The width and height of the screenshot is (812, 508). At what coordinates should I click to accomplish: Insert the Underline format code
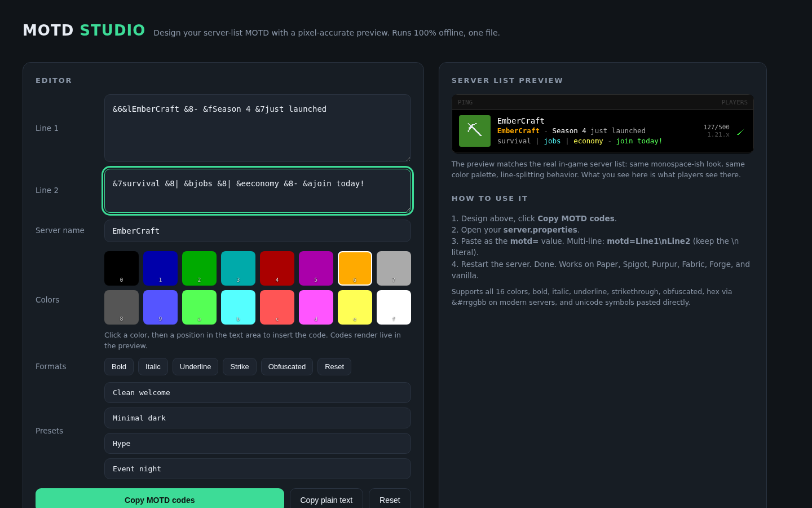coord(195,366)
